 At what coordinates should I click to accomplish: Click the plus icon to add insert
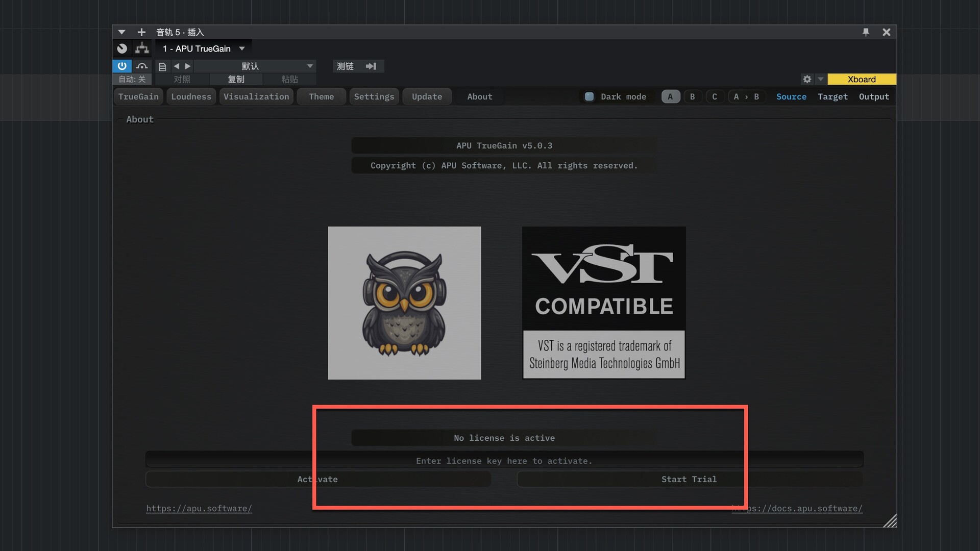[x=141, y=32]
